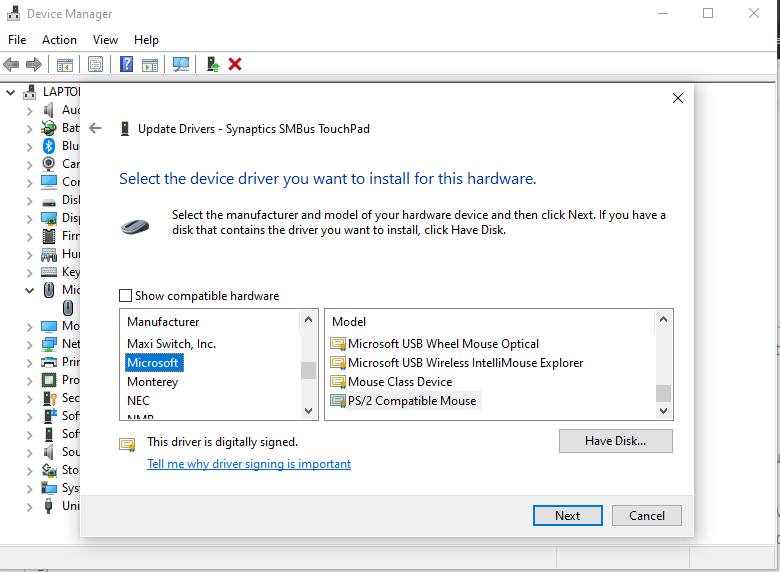Click the Bluetooth category icon
The height and width of the screenshot is (572, 780).
click(49, 146)
